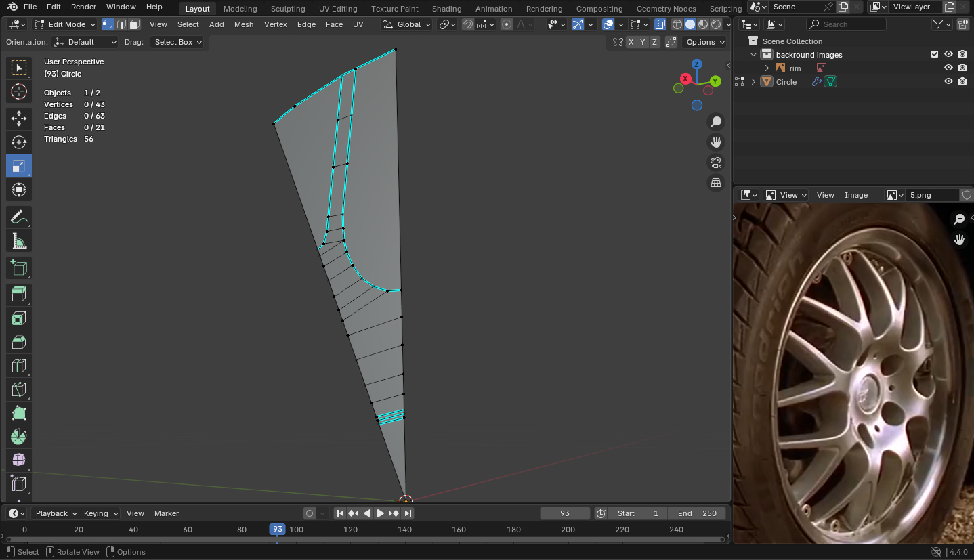Hide the Circle object in outliner
Screen dimensions: 974x560
948,81
